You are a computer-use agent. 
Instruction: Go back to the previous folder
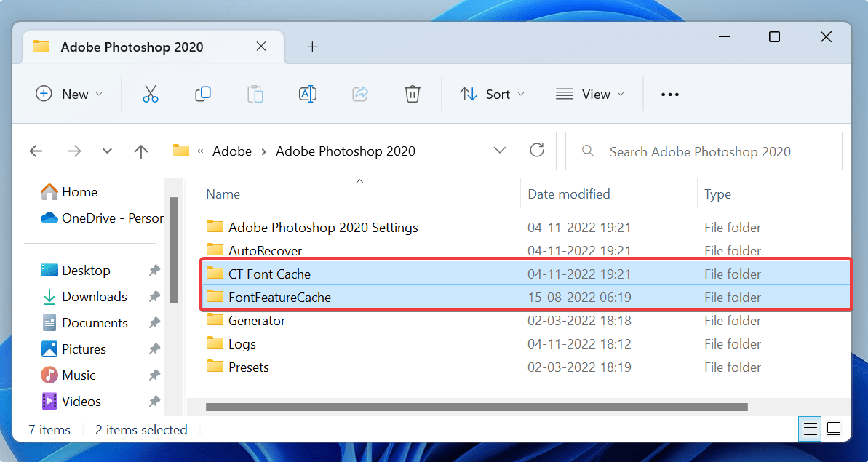[x=36, y=151]
